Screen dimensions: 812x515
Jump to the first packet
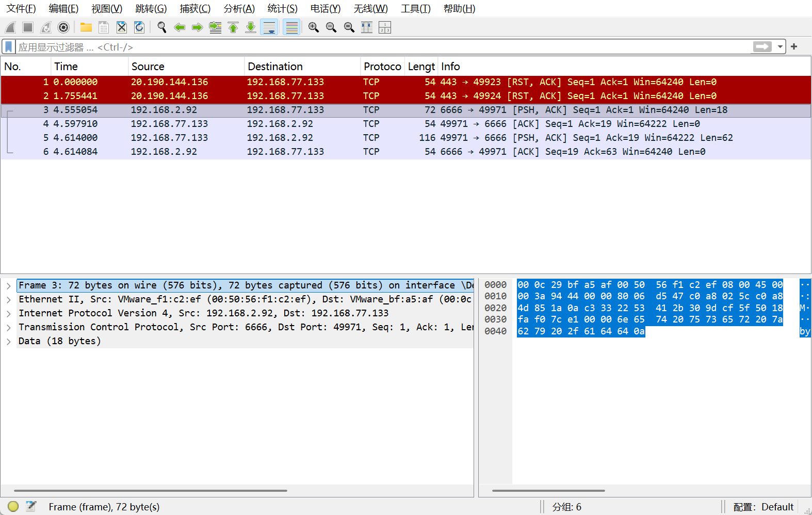click(233, 27)
